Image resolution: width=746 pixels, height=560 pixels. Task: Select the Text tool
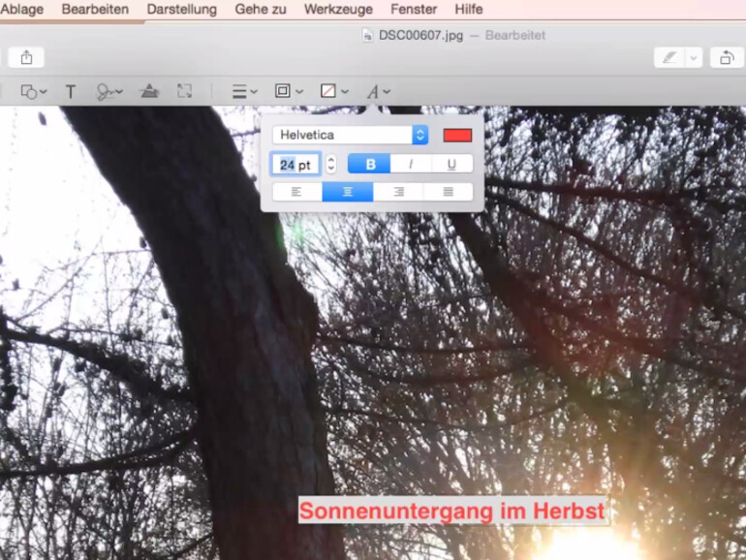71,91
